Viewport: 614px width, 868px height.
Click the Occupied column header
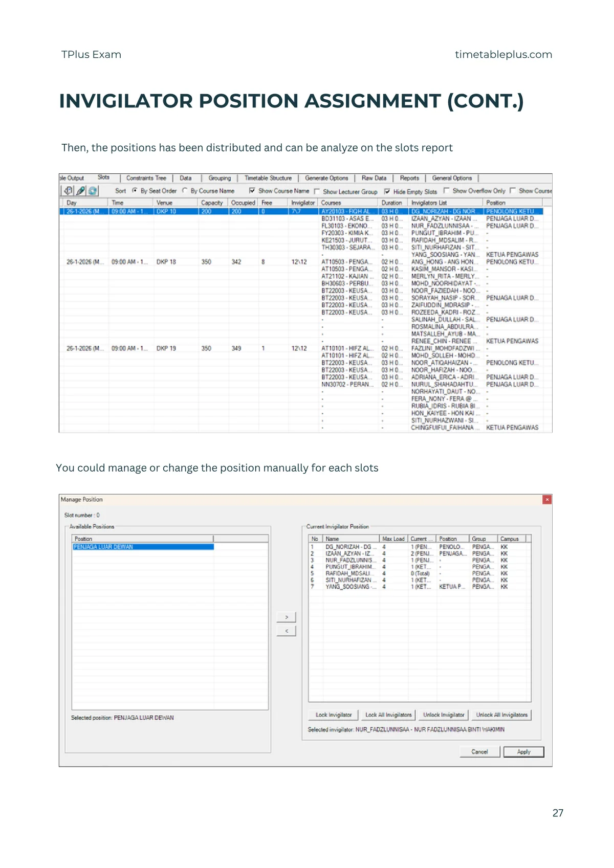[x=243, y=203]
